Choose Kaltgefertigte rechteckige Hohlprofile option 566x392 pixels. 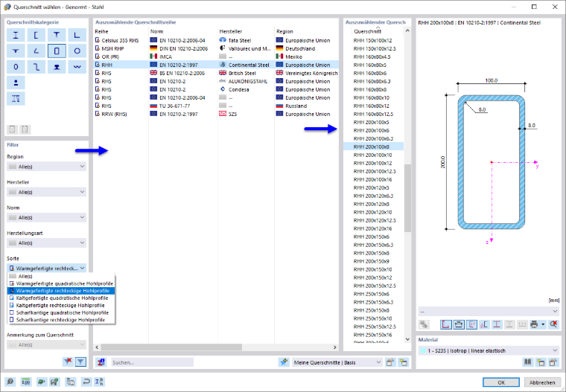61,305
